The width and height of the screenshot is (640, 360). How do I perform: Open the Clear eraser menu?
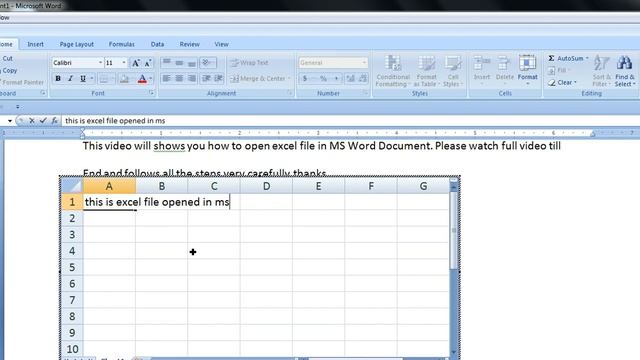[x=562, y=82]
